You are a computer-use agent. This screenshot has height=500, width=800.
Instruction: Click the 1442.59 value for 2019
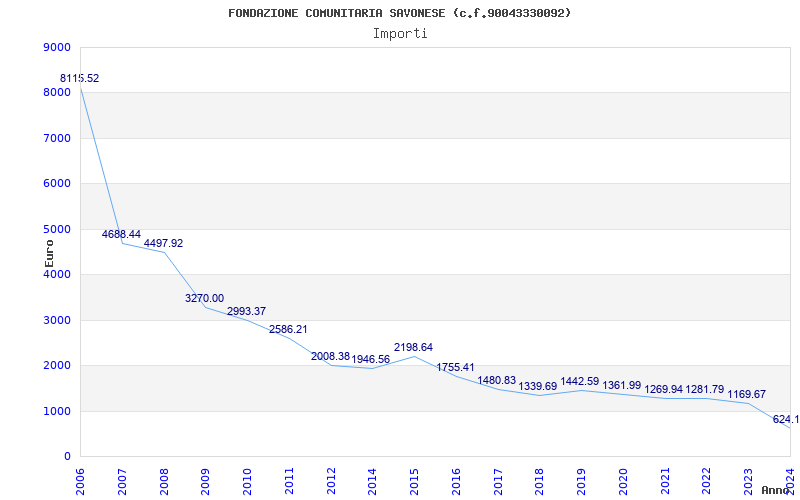coord(580,382)
